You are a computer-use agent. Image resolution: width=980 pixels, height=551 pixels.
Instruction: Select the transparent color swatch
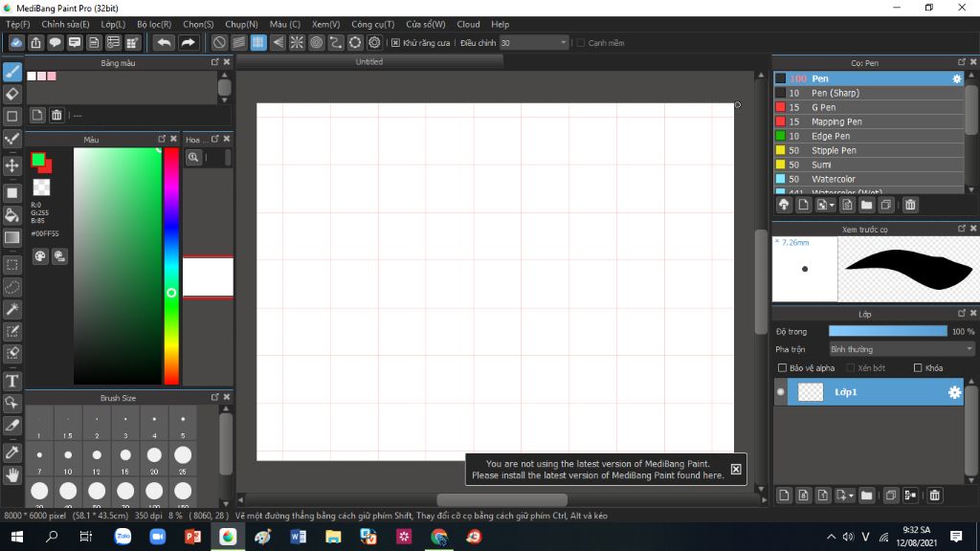click(41, 187)
